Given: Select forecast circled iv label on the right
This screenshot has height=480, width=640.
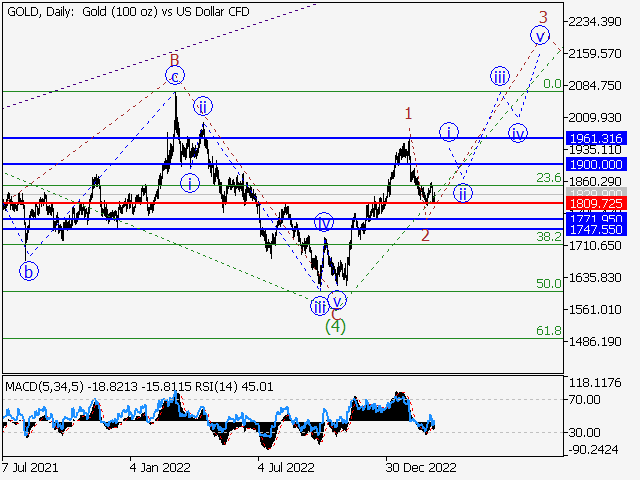Looking at the screenshot, I should [x=518, y=133].
